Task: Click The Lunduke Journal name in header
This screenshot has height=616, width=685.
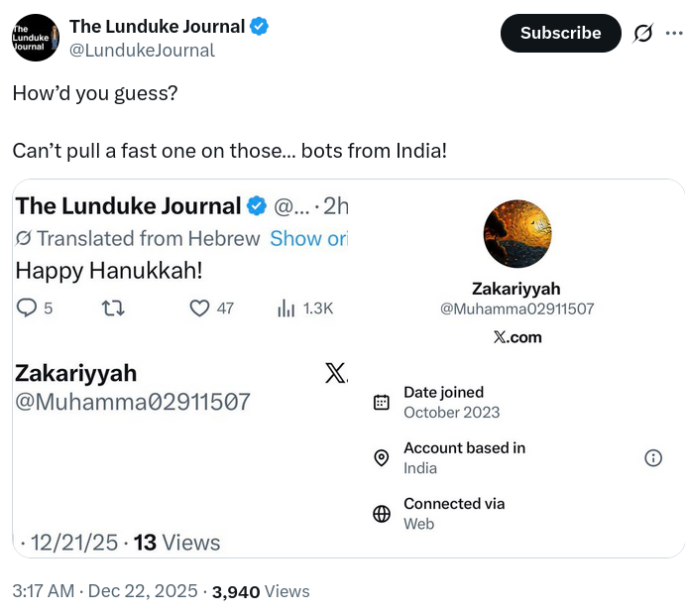Action: [156, 27]
